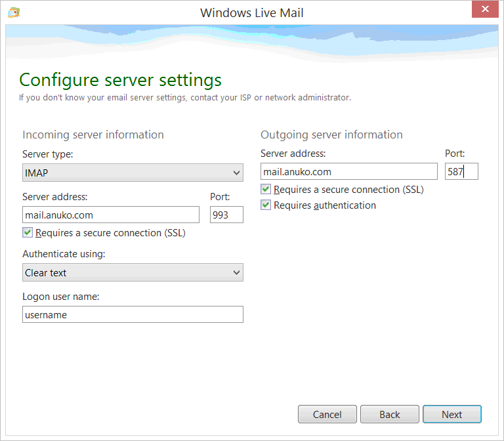This screenshot has height=441, width=504.
Task: Open the Server type IMAP dropdown
Action: click(133, 173)
